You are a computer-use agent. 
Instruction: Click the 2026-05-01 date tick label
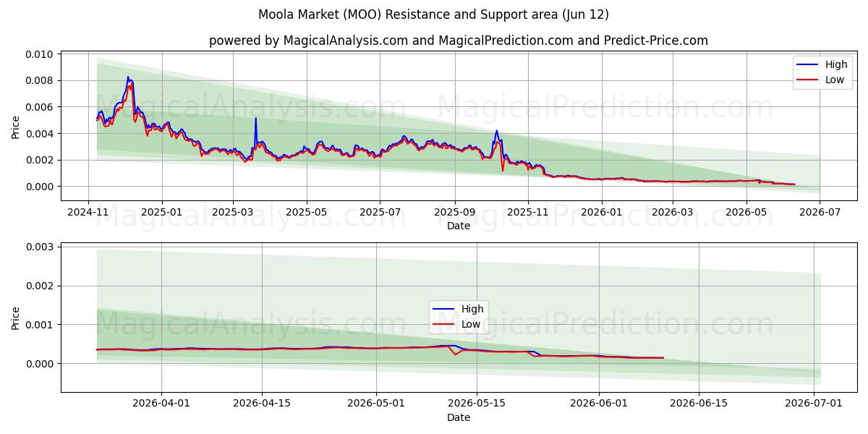[376, 404]
